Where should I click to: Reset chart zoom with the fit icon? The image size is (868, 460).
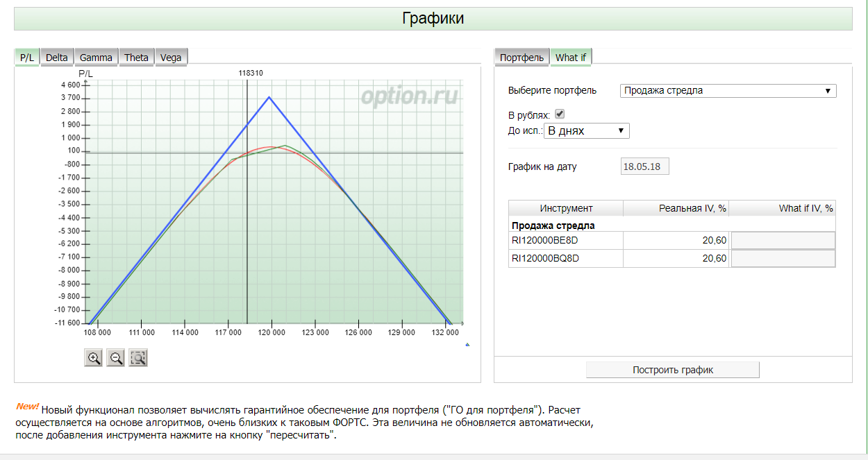pos(139,358)
